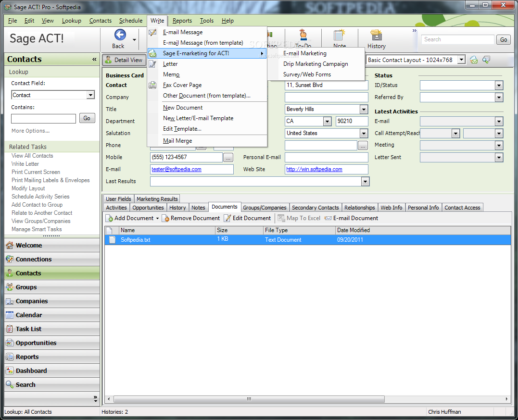
Task: Click the To-Do toolbar icon
Action: (303, 35)
